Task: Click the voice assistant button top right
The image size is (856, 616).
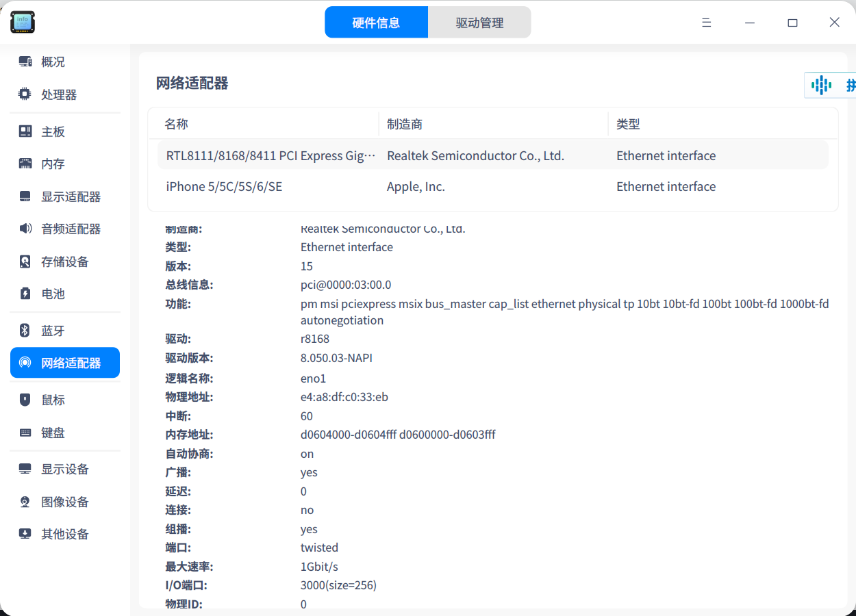Action: click(821, 85)
